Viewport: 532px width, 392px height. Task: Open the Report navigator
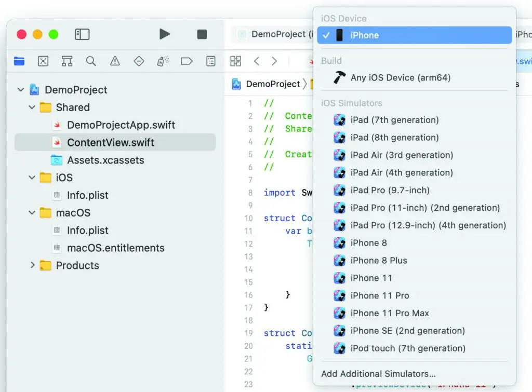[x=210, y=61]
